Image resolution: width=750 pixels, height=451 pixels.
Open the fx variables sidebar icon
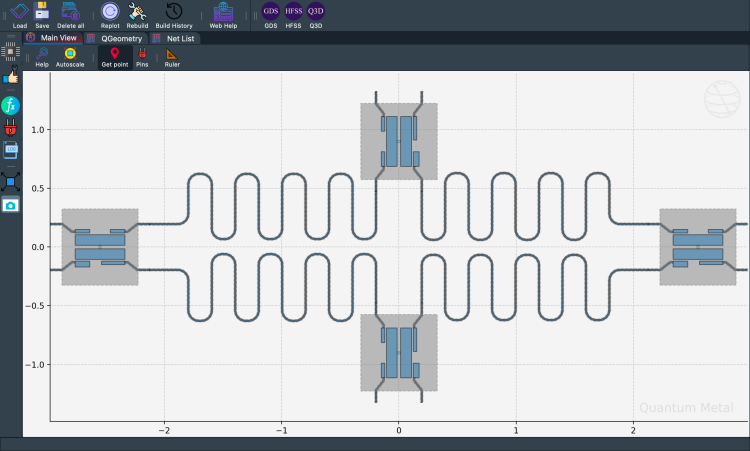point(11,105)
